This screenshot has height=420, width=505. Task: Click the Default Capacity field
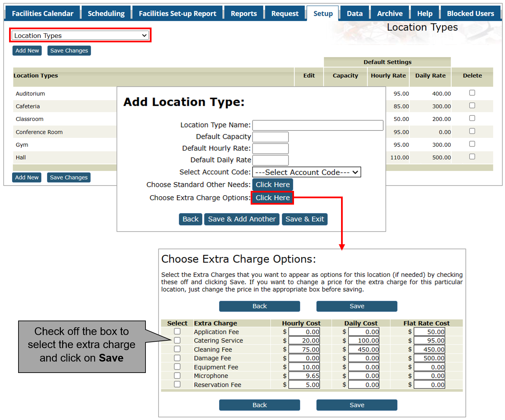tap(270, 137)
